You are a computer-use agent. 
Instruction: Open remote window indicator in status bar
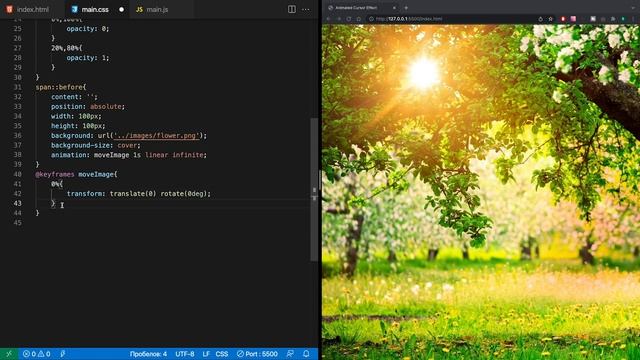coord(9,354)
